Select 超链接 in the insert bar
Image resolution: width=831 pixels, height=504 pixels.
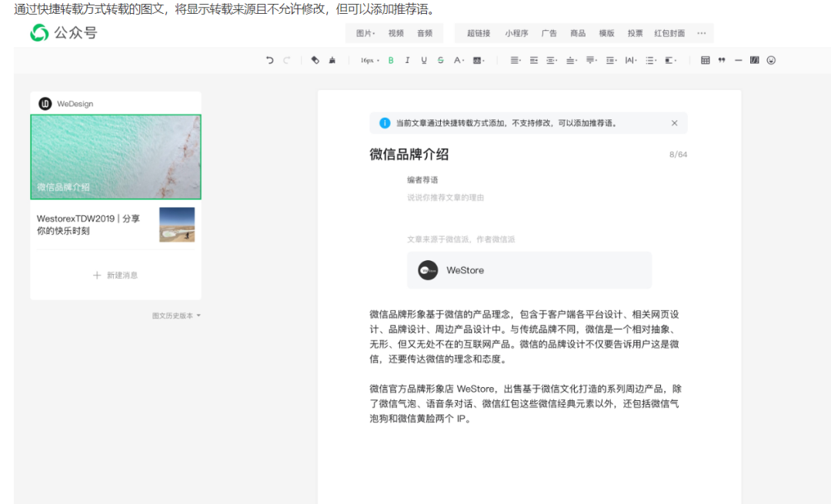click(x=478, y=33)
